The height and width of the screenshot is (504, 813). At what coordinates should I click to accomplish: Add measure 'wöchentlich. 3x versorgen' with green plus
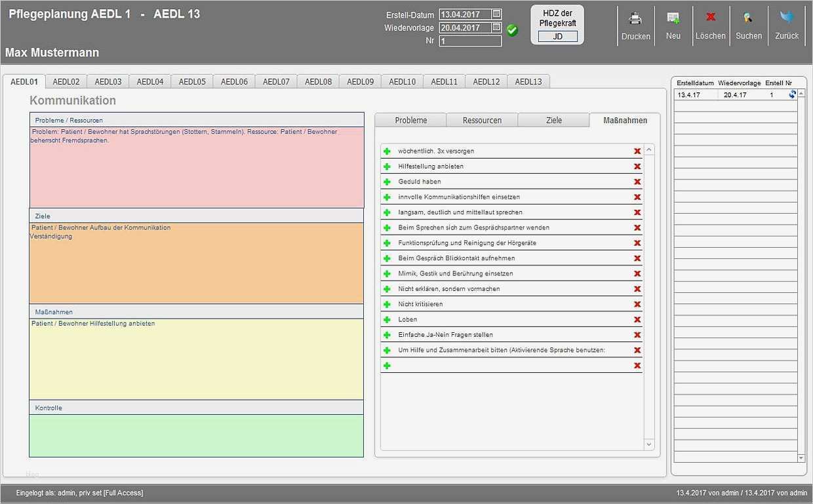point(387,151)
